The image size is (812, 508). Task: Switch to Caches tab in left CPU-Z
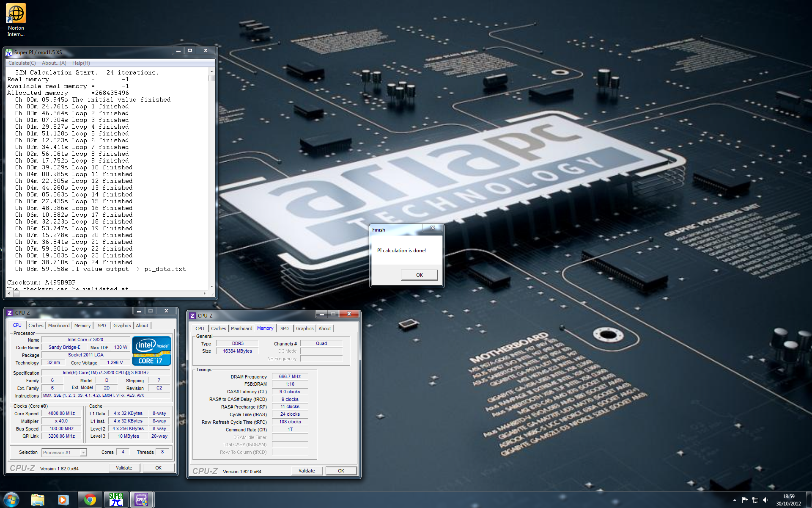(x=36, y=326)
